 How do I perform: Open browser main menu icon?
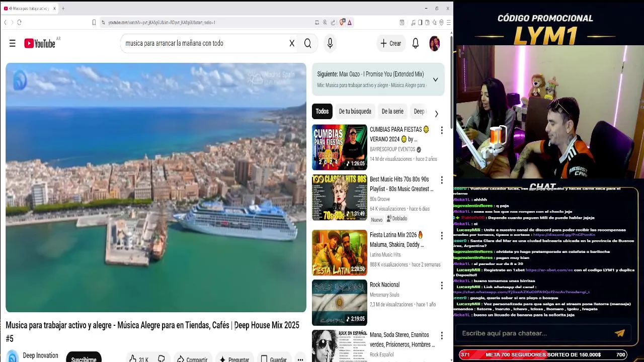[x=448, y=22]
